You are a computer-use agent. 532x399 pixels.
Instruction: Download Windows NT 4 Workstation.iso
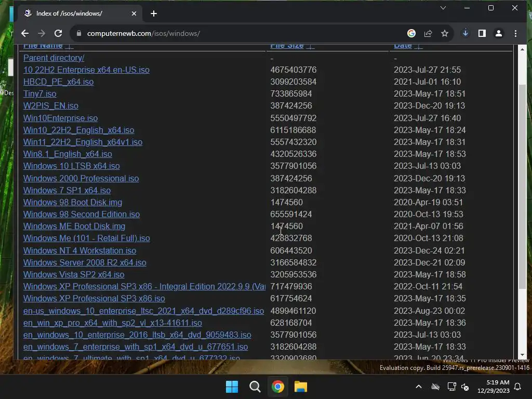(79, 251)
